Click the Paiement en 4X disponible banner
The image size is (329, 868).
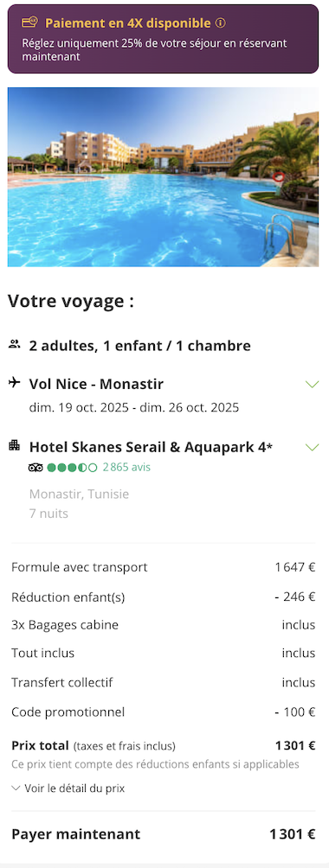pyautogui.click(x=163, y=39)
